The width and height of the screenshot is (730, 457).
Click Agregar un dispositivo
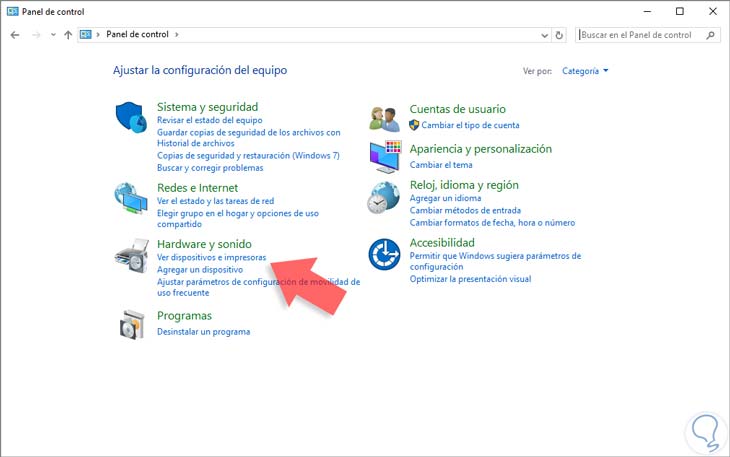pos(200,269)
